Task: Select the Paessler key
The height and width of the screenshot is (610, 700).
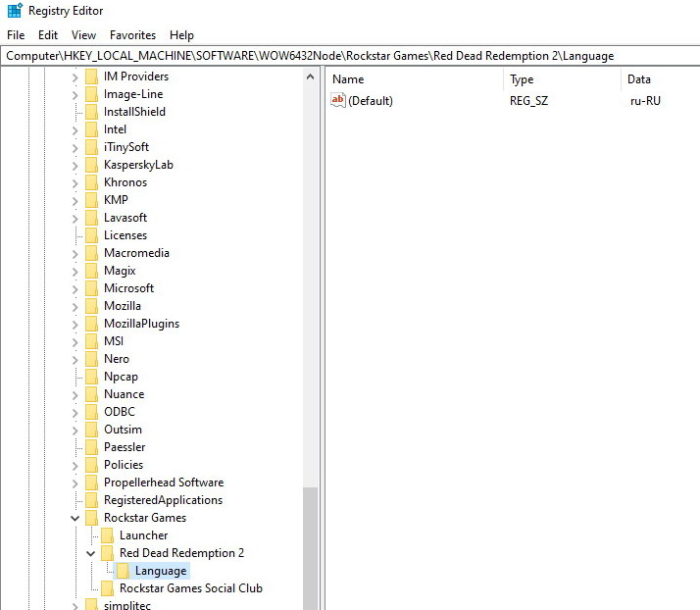Action: tap(125, 447)
